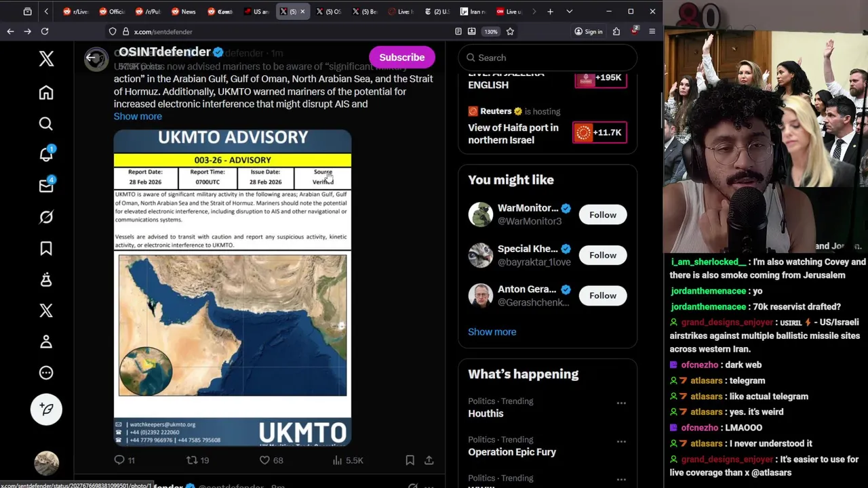
Task: Click the browser forward arrow
Action: coord(27,31)
